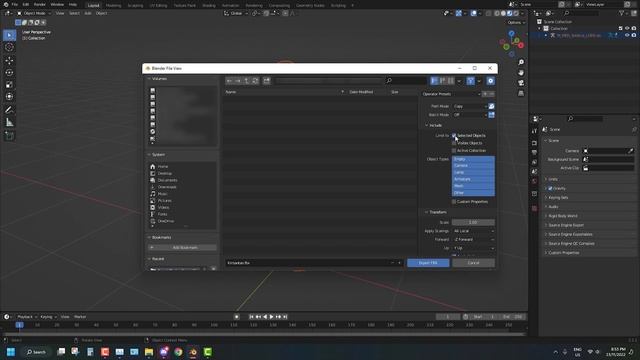
Task: Activate the Select Box tool
Action: tap(9, 35)
